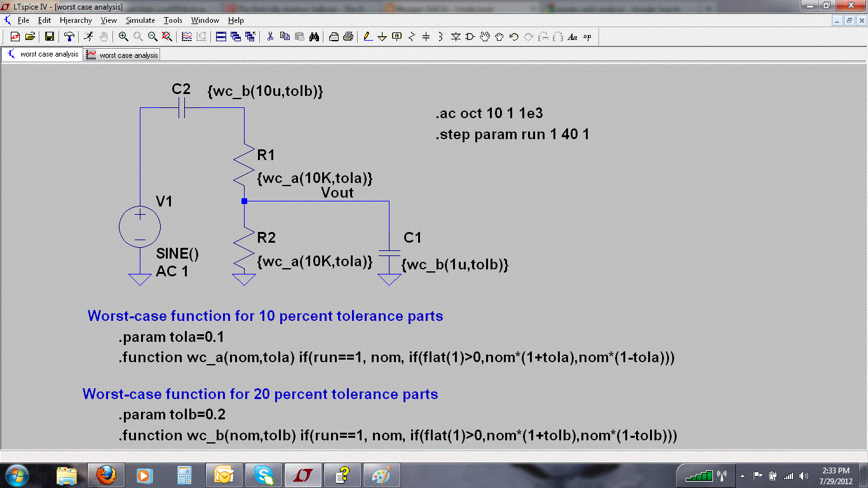This screenshot has width=868, height=488.
Task: Place a capacitor component
Action: click(426, 36)
